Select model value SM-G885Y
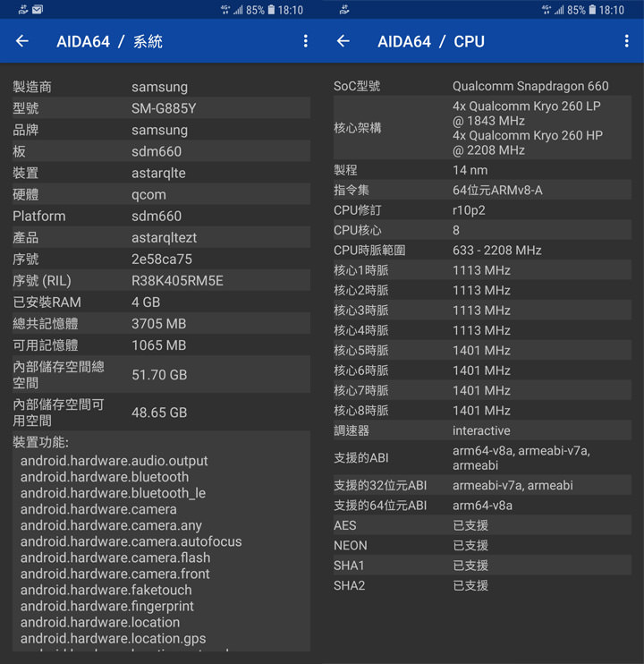Image resolution: width=644 pixels, height=664 pixels. tap(164, 108)
